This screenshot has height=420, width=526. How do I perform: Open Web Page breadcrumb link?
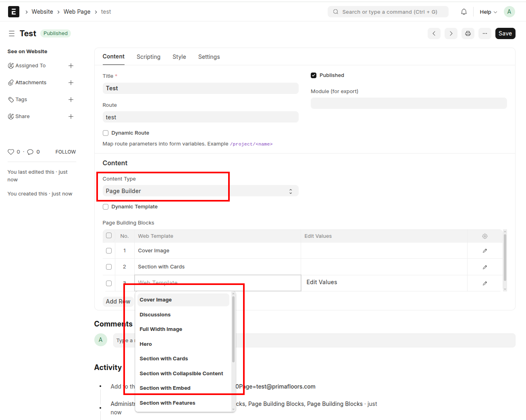pos(77,12)
